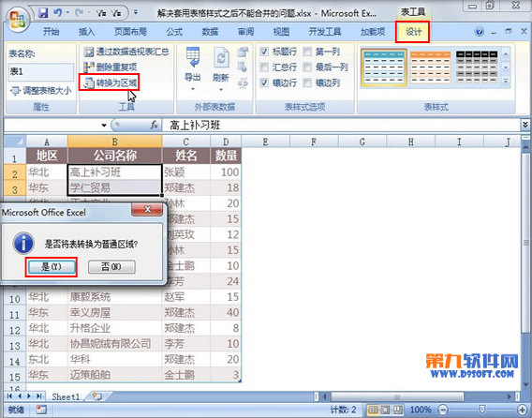Viewport: 532px width, 418px height.
Task: Click the insert worksheet tab icon
Action: (97, 396)
